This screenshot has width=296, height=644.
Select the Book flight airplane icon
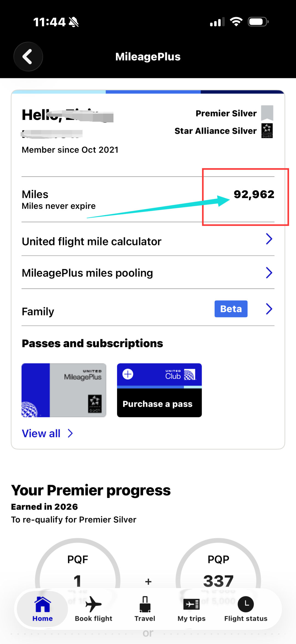click(93, 604)
